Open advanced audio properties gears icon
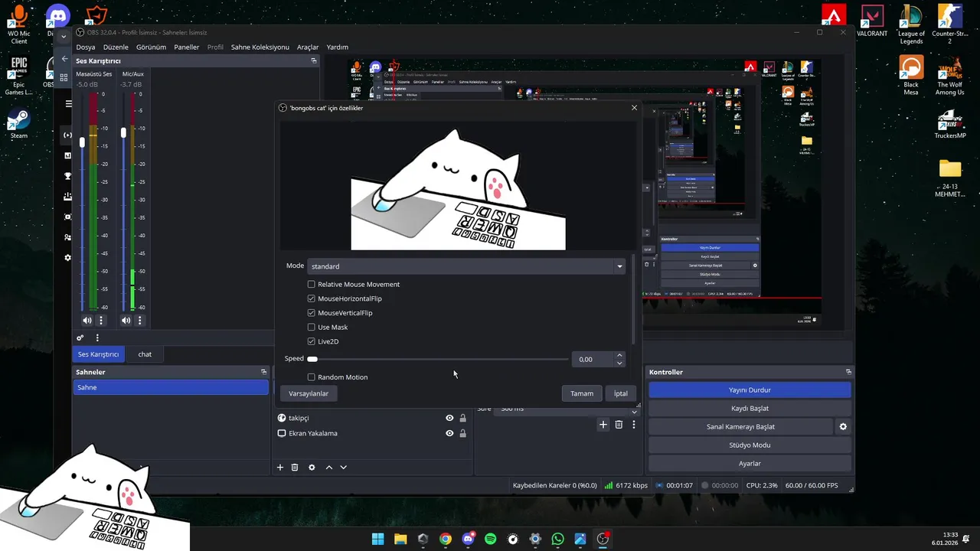The width and height of the screenshot is (980, 551). click(80, 337)
